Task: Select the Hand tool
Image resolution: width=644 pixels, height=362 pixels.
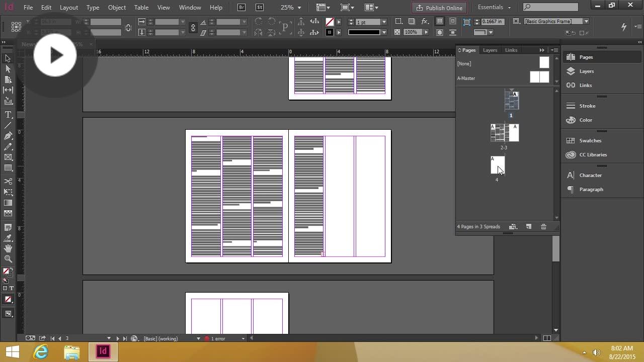Action: tap(8, 248)
